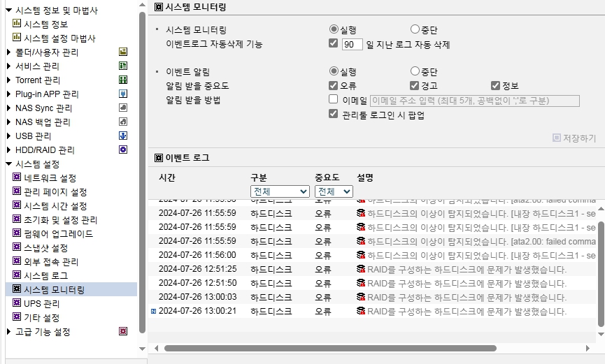Screen dimensions: 605x364
Task: Click the email address input field
Action: click(x=475, y=101)
